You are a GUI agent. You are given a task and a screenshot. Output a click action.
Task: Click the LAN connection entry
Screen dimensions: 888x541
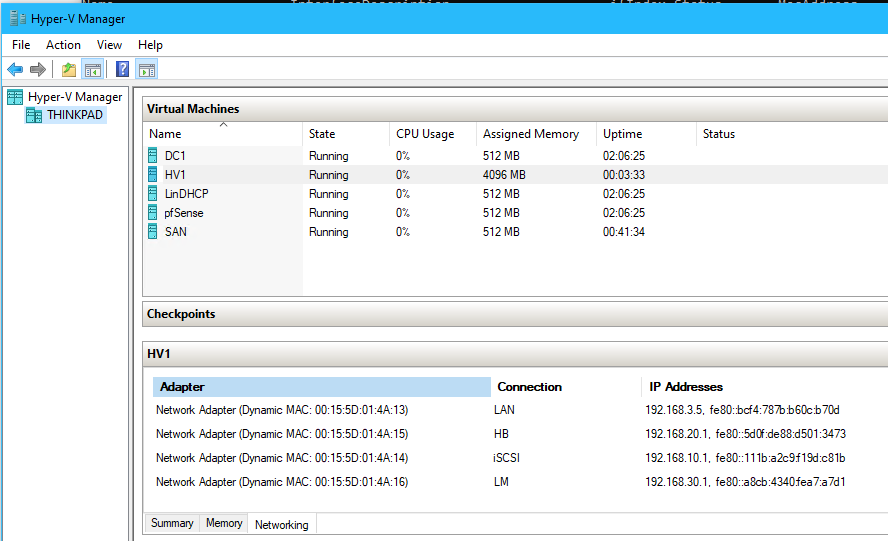point(504,410)
